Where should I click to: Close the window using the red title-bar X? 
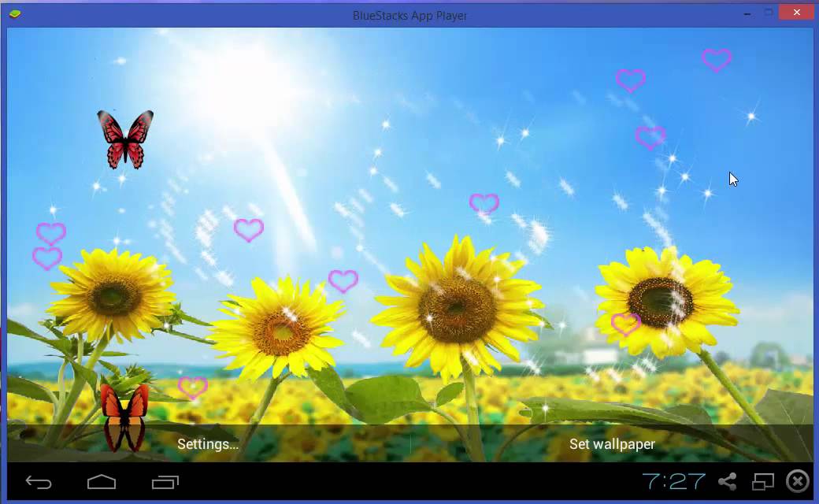click(797, 12)
